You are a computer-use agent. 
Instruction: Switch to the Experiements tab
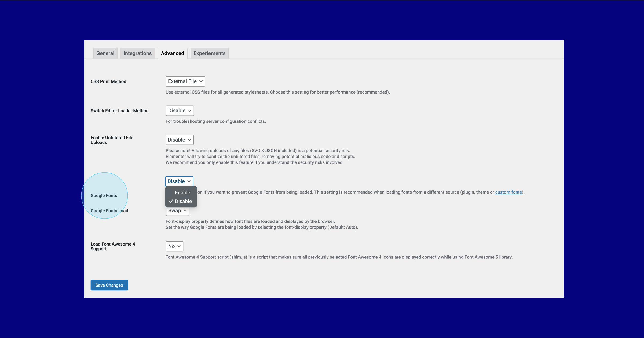click(210, 53)
